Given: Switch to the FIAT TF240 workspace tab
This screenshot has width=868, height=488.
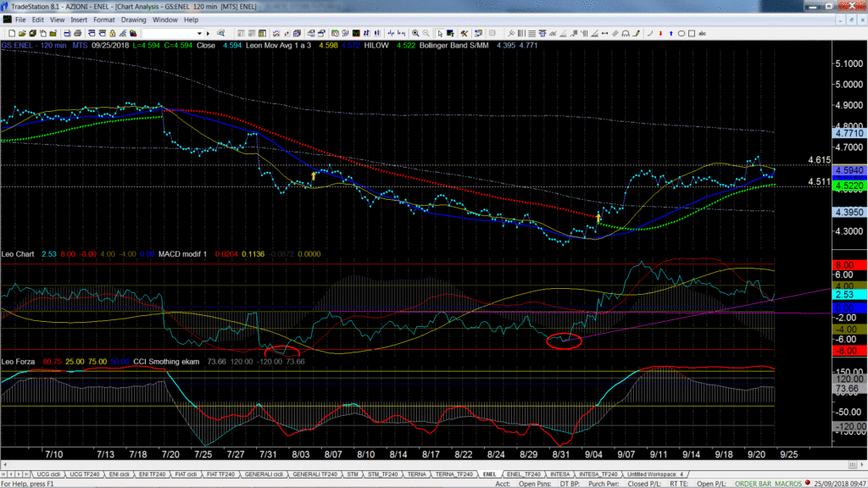Looking at the screenshot, I should (x=221, y=474).
